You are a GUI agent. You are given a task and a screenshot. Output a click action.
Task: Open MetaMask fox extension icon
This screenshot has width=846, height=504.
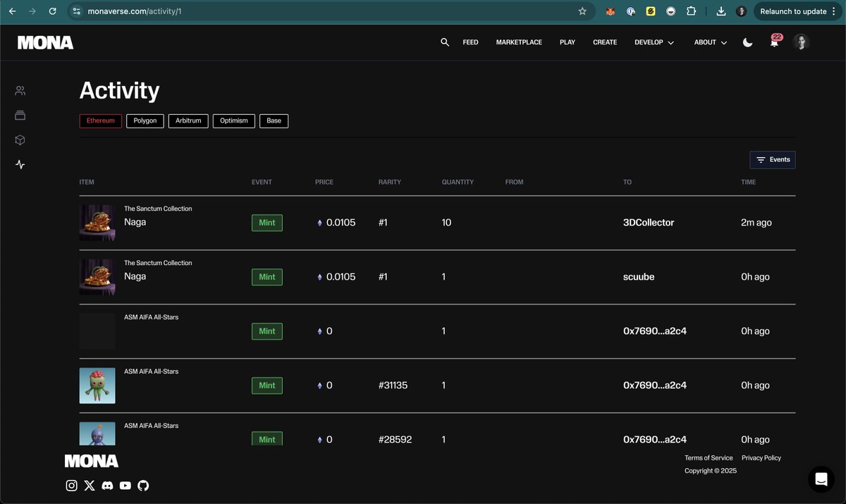(611, 11)
